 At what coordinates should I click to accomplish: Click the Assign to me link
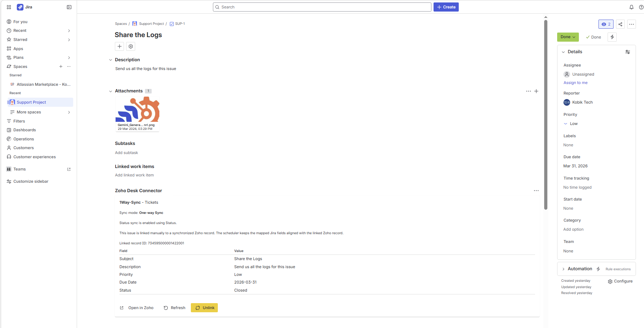pos(575,83)
